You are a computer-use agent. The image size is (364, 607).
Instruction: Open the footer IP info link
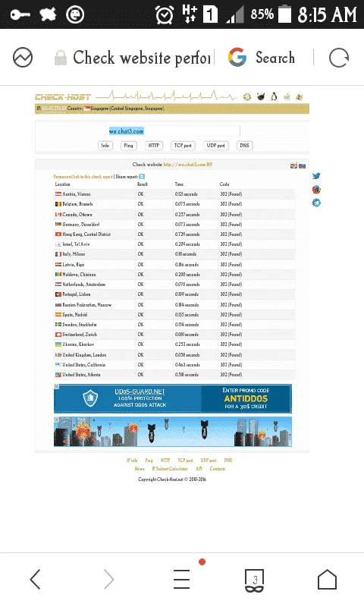point(132,461)
